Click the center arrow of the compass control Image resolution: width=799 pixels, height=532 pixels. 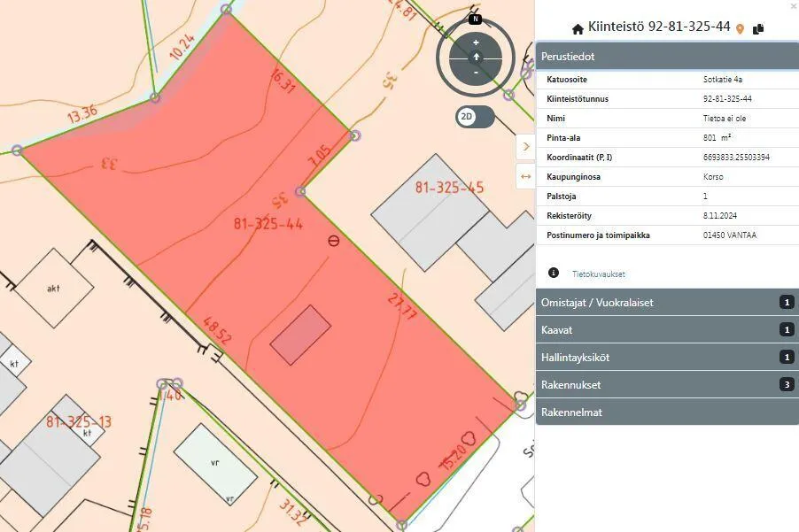(476, 57)
